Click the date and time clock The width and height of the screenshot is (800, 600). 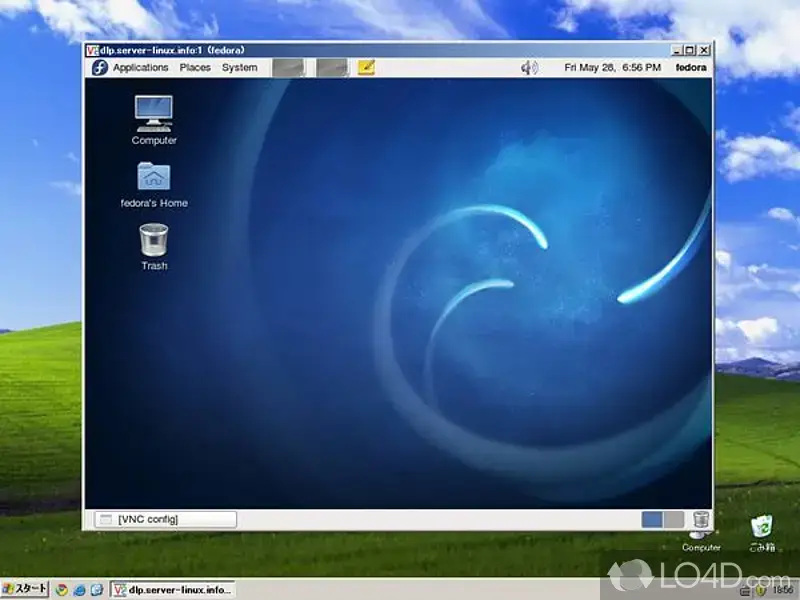pyautogui.click(x=612, y=67)
